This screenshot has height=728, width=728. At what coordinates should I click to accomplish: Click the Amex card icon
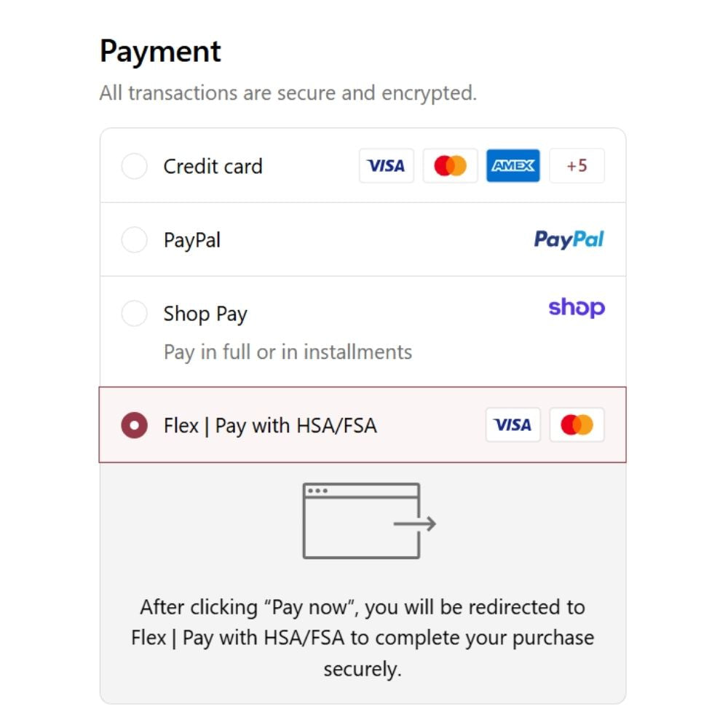coord(513,166)
